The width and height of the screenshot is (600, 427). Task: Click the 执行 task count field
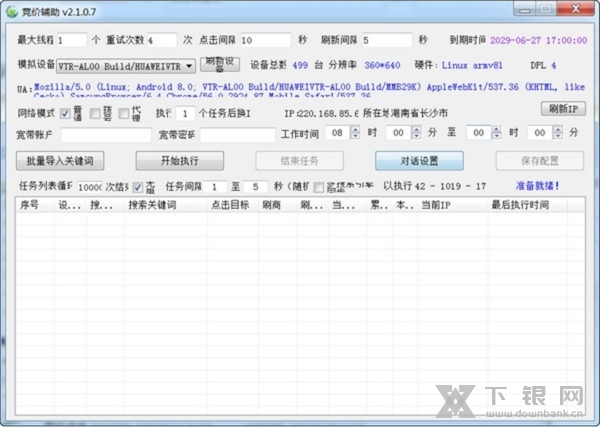coord(185,114)
